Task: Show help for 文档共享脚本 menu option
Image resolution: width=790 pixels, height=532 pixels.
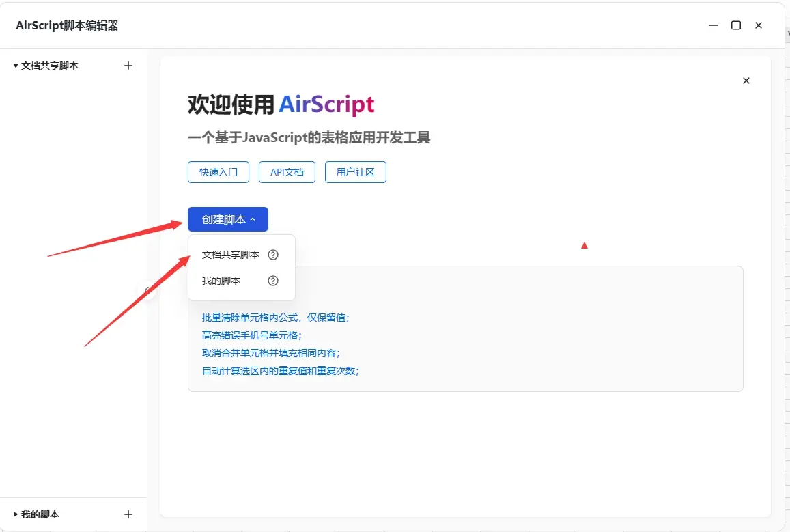Action: (x=273, y=255)
